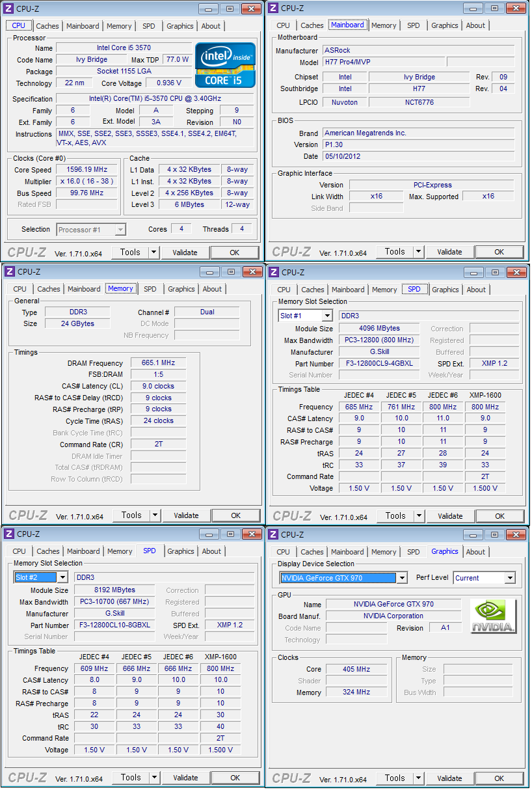Click the Module Size value 4096 MBytes
This screenshot has width=532, height=794.
click(380, 329)
